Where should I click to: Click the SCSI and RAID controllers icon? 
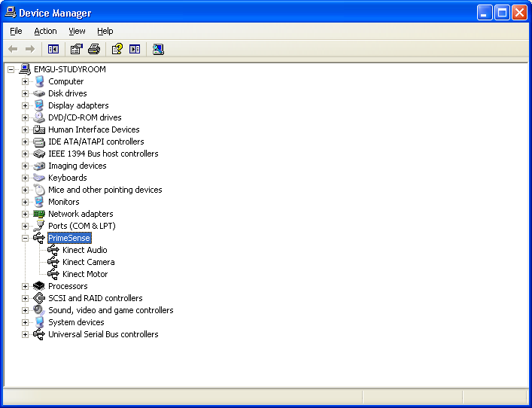(x=39, y=298)
